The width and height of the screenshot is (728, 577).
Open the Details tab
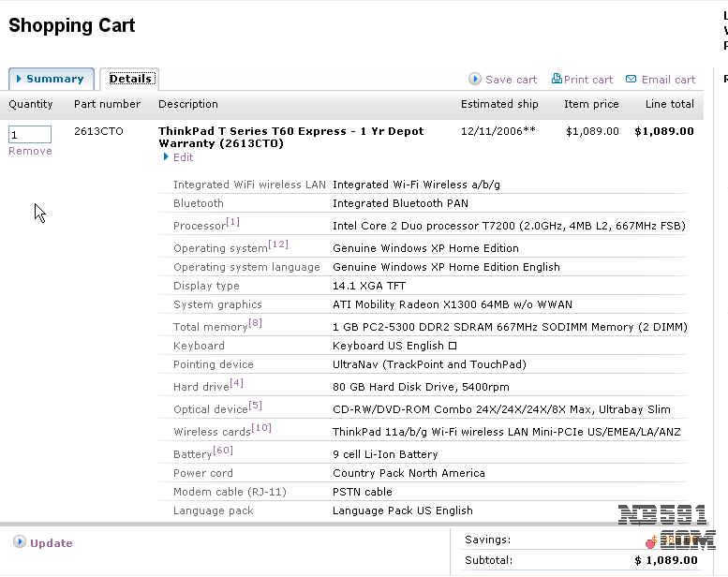129,79
